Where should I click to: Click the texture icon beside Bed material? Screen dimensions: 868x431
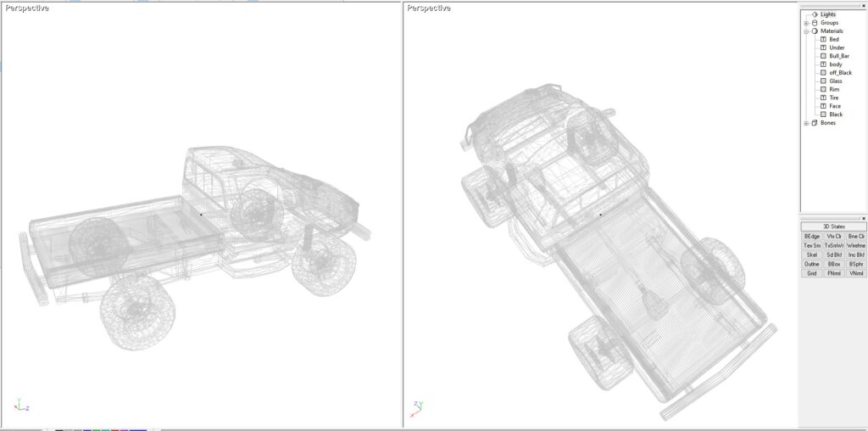point(823,40)
